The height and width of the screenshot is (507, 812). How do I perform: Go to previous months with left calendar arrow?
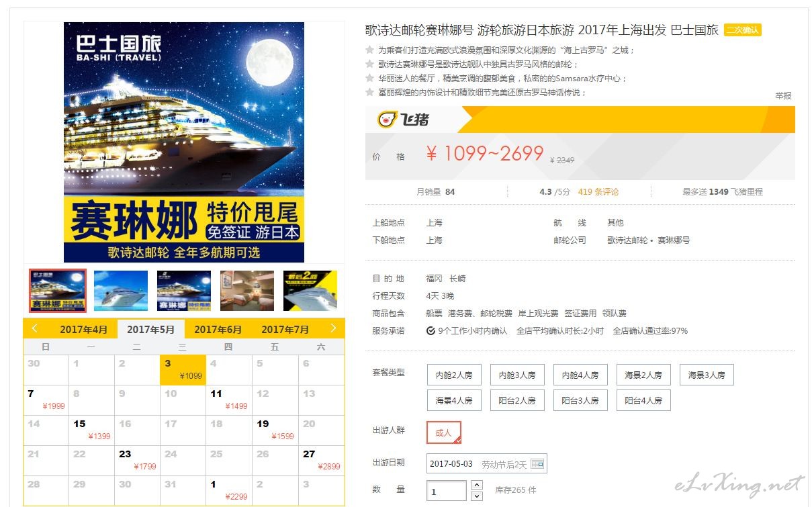[35, 328]
